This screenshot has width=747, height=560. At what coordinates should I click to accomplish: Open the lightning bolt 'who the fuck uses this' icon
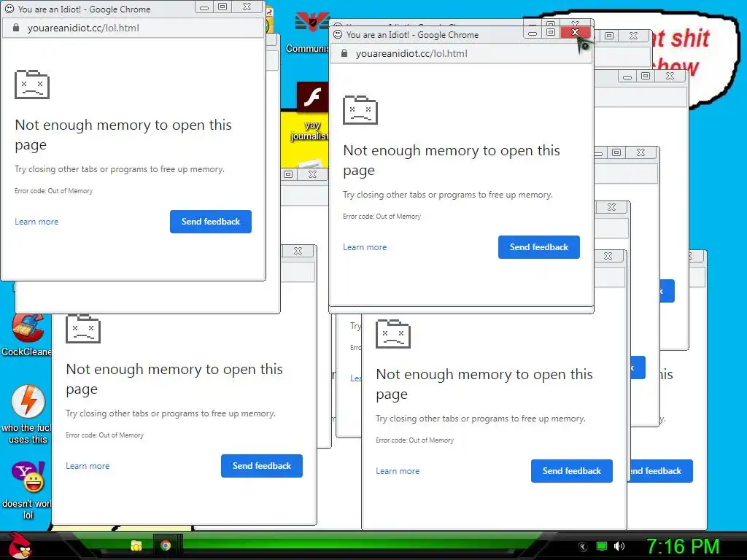pos(28,414)
